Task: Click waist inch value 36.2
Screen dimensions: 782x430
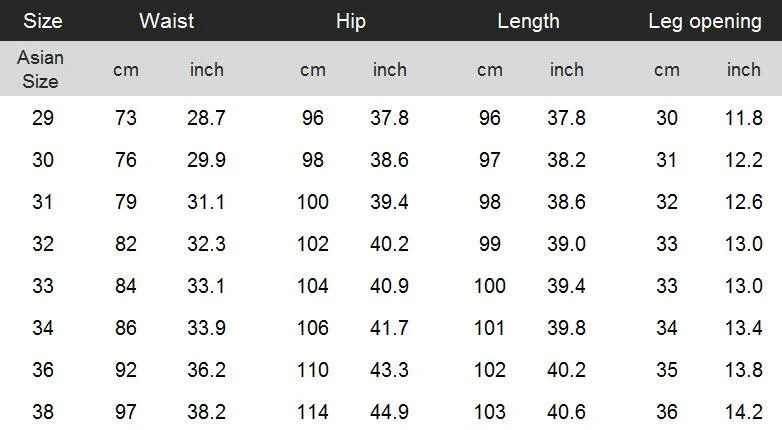Action: coord(206,370)
